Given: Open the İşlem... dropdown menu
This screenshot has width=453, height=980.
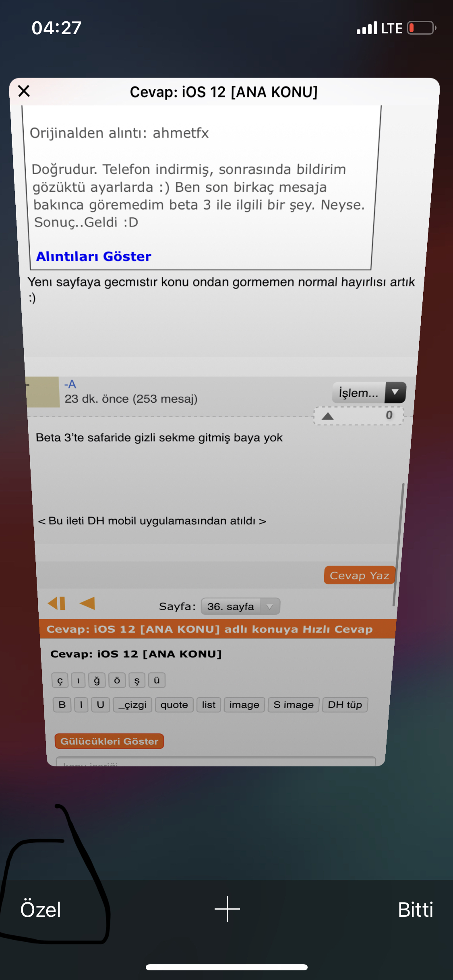Looking at the screenshot, I should (369, 393).
